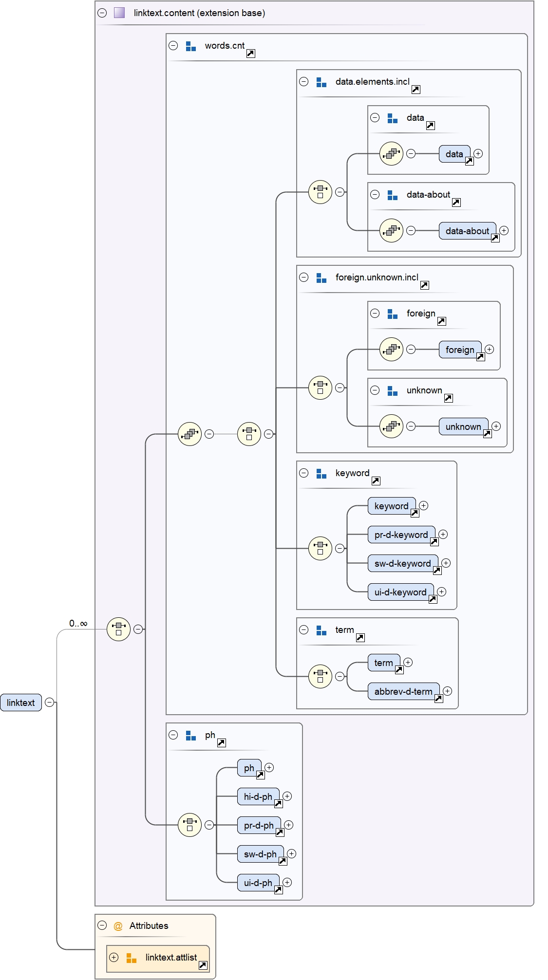
Task: Click the jump arrow beside foreign.unknown.incl
Action: [x=424, y=285]
